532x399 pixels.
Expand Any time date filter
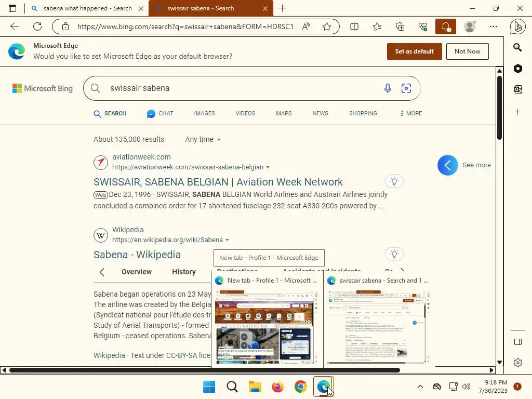[203, 139]
